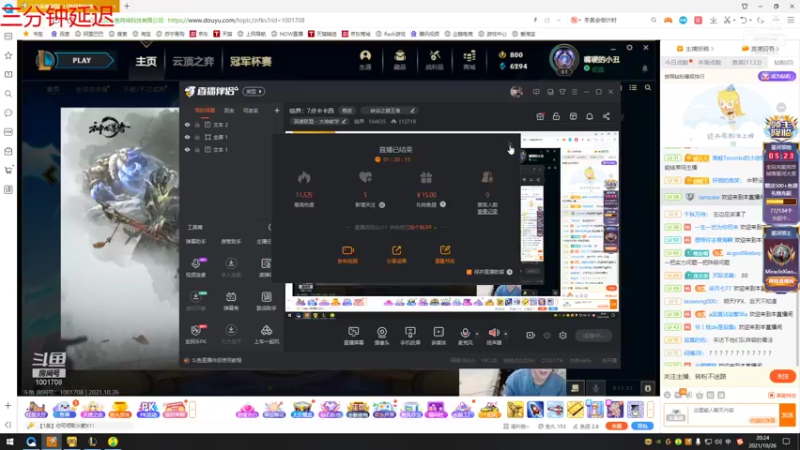Toggle the 保存直播数据 checkbox
The image size is (800, 450).
click(x=469, y=272)
